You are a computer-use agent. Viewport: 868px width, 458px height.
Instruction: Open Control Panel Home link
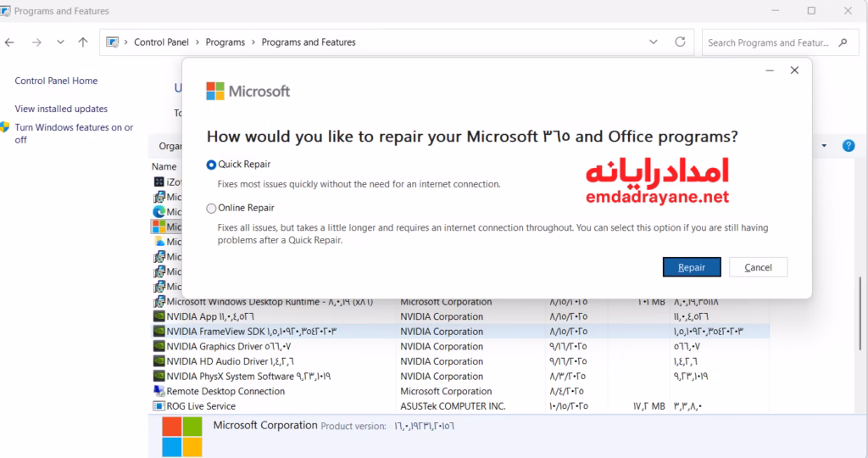(x=56, y=81)
